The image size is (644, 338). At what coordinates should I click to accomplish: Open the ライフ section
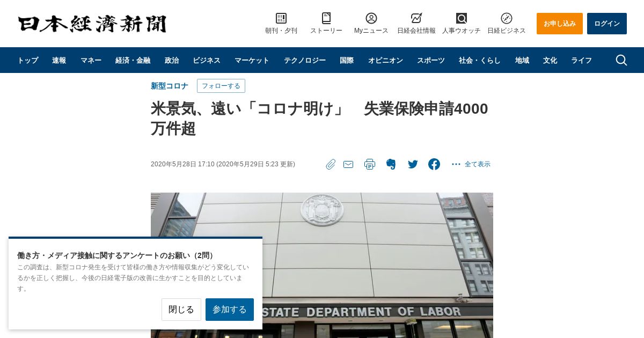(581, 61)
